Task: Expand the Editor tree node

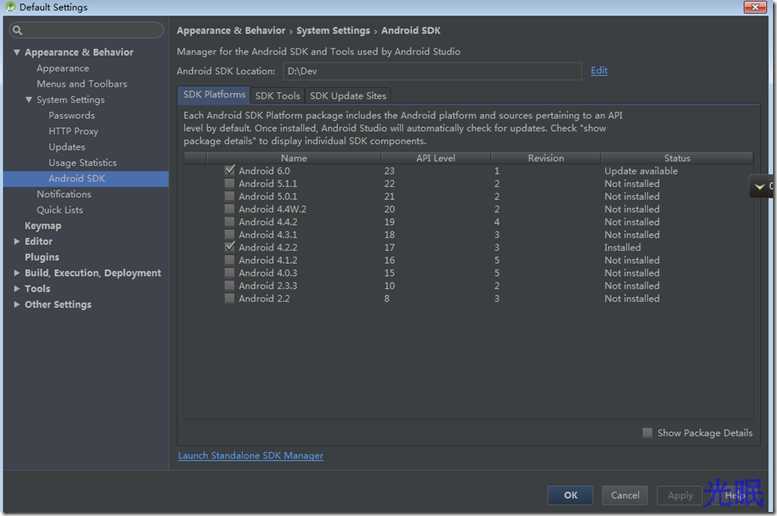Action: [17, 241]
